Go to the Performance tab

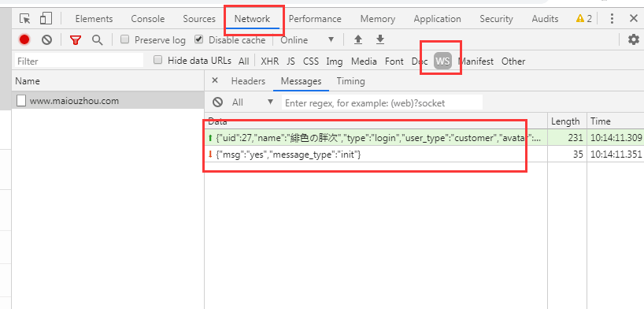click(x=315, y=19)
